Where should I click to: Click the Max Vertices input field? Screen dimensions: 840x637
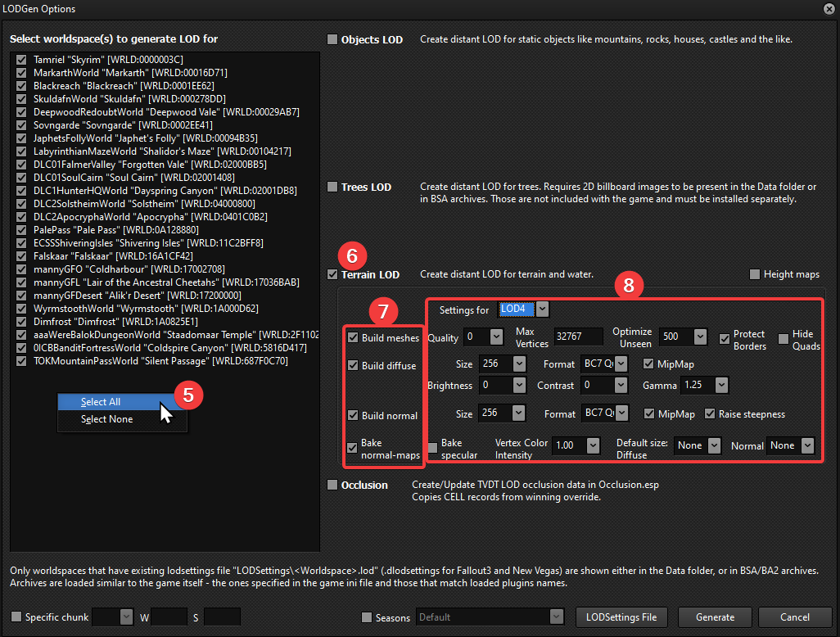[578, 337]
